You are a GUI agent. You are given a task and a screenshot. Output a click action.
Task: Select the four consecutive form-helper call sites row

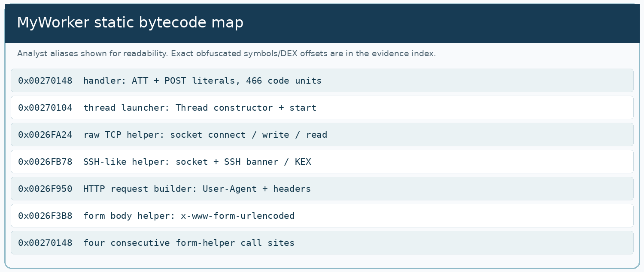pyautogui.click(x=322, y=243)
